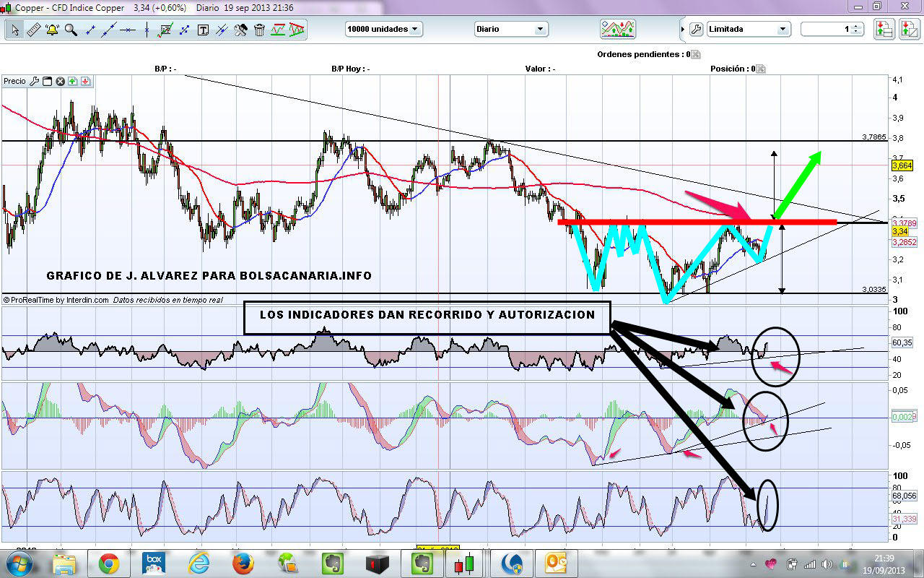
Task: Open the Limitada order type dropdown
Action: point(748,30)
